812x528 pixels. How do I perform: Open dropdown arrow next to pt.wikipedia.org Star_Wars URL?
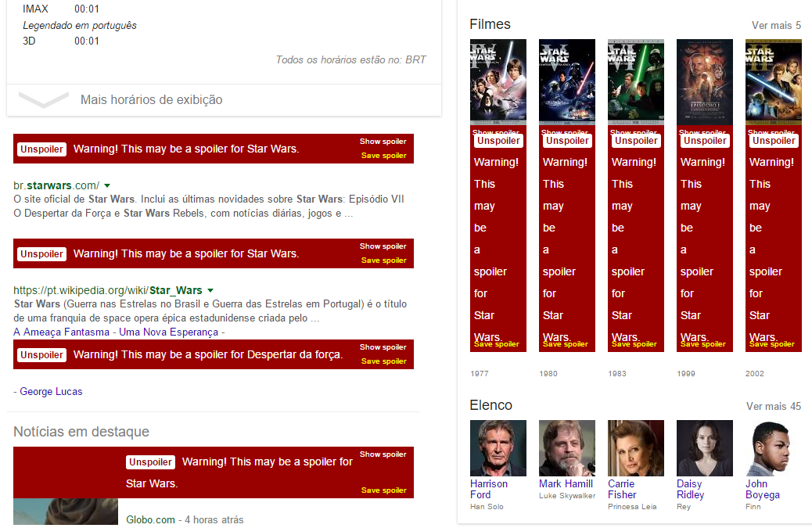pyautogui.click(x=210, y=290)
